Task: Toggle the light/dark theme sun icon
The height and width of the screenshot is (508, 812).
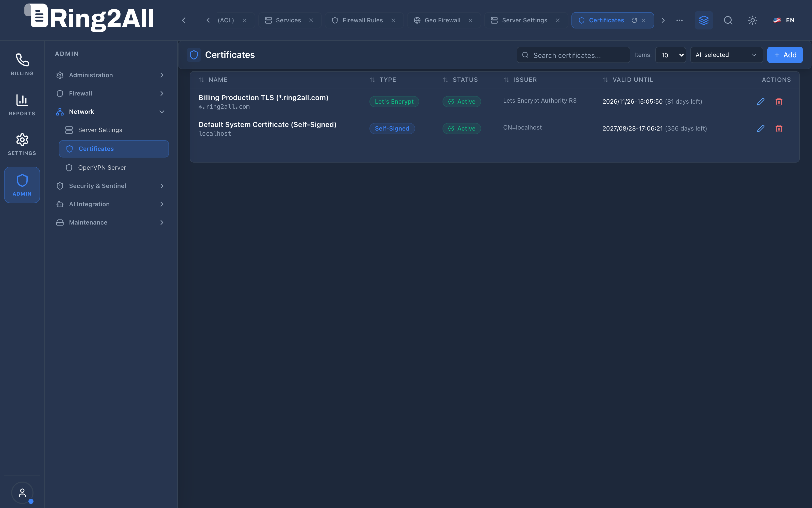Action: coord(753,20)
